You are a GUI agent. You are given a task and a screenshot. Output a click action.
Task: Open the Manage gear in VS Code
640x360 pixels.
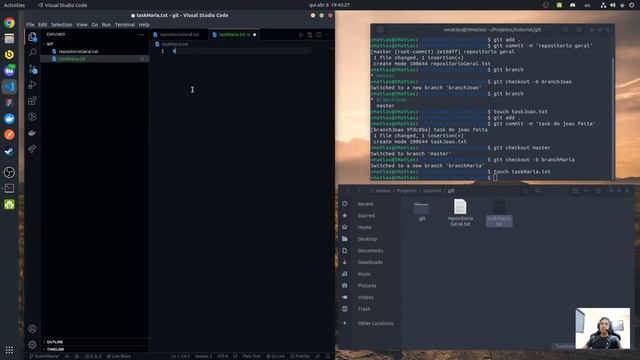[32, 344]
